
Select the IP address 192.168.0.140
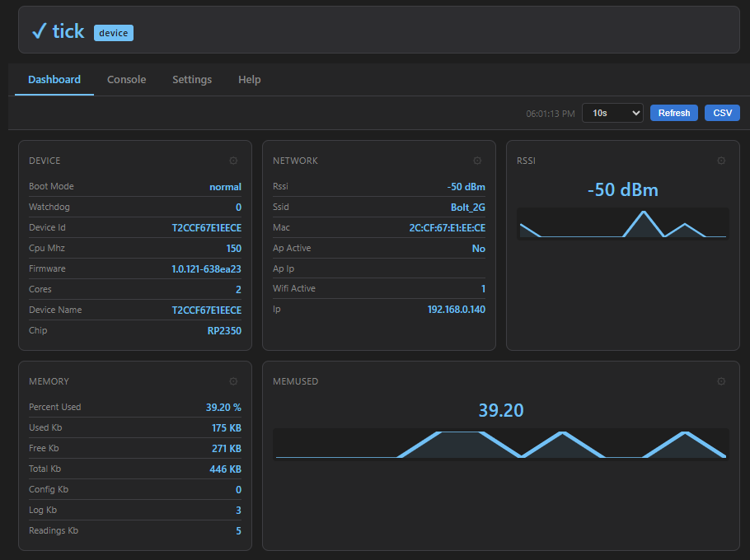(x=457, y=310)
